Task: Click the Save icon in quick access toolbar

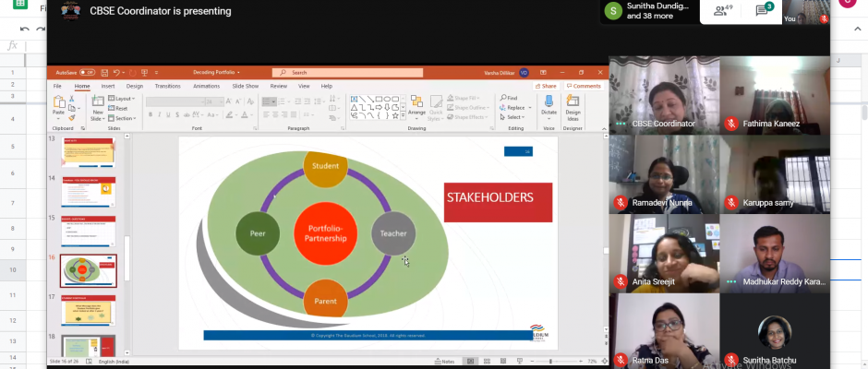Action: click(104, 73)
